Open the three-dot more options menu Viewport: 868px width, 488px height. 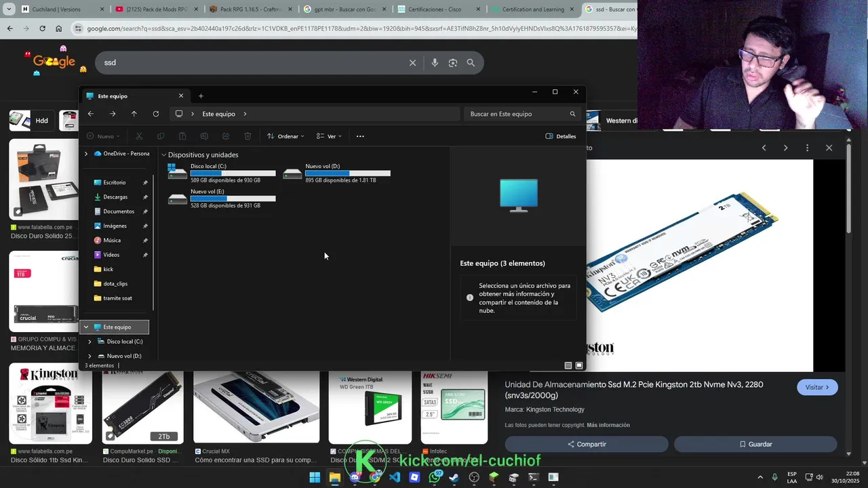coord(360,136)
